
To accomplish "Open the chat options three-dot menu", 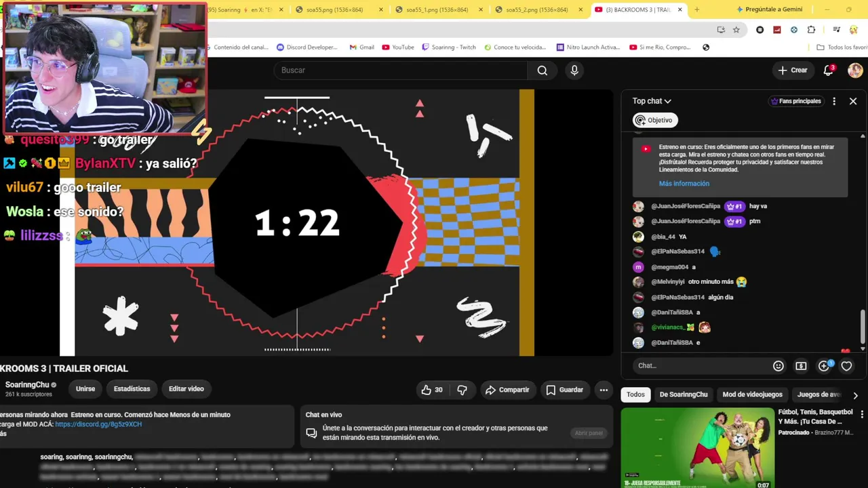I will (x=834, y=101).
